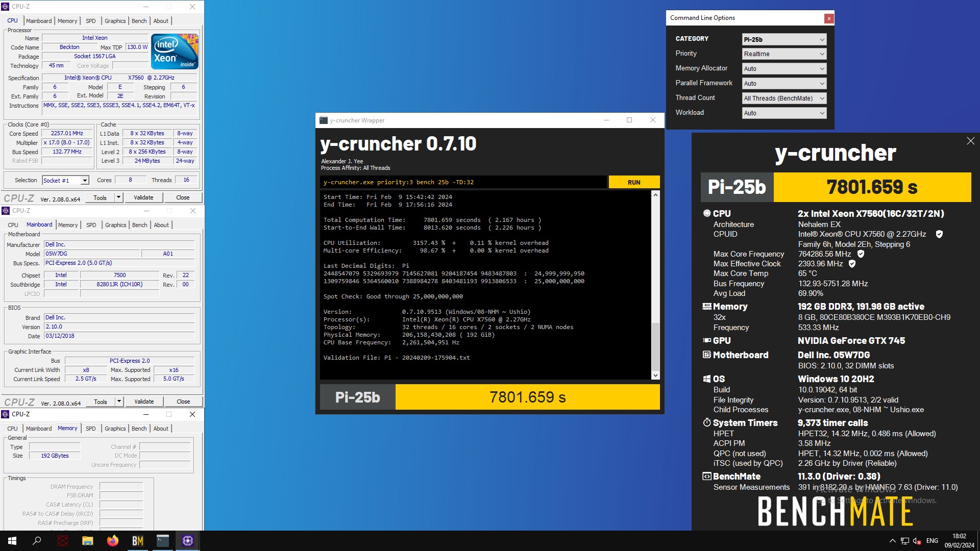Expand Tools arrow in Mainboard CPU-Z window
The width and height of the screenshot is (980, 551).
(x=119, y=402)
